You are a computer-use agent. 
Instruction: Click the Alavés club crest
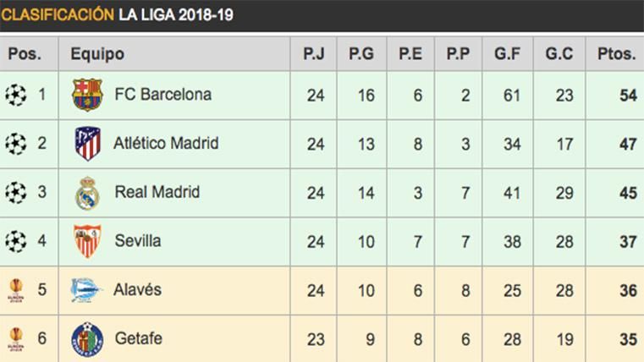[86, 290]
